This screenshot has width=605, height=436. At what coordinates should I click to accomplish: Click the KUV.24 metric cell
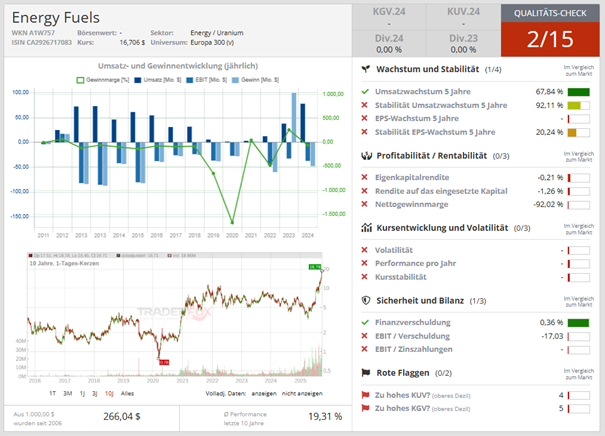coord(463,17)
